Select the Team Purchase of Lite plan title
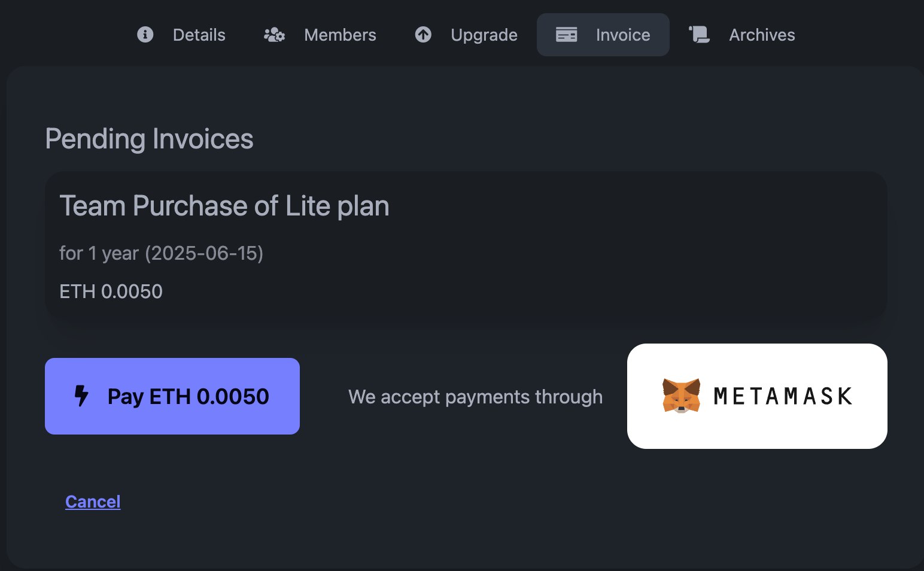The image size is (924, 571). pyautogui.click(x=224, y=206)
